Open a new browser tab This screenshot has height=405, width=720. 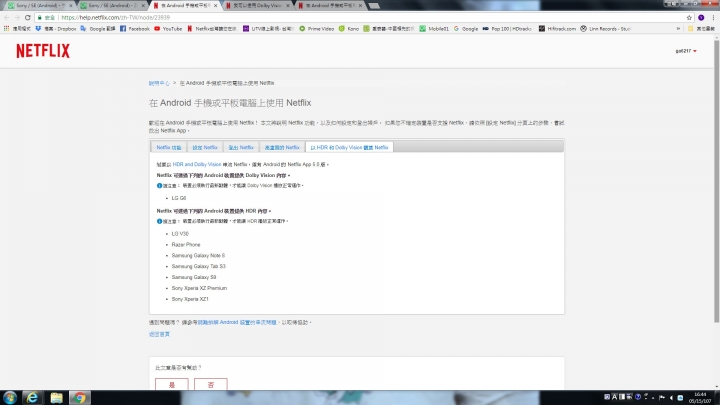(x=374, y=6)
